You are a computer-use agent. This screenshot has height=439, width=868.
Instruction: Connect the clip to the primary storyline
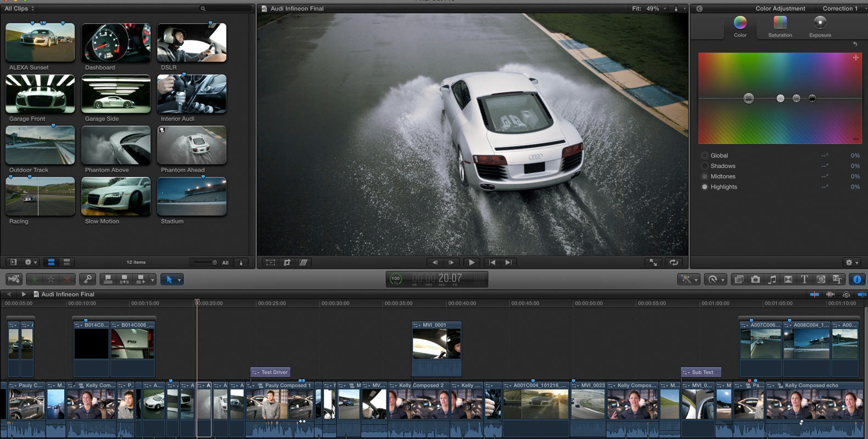[108, 279]
